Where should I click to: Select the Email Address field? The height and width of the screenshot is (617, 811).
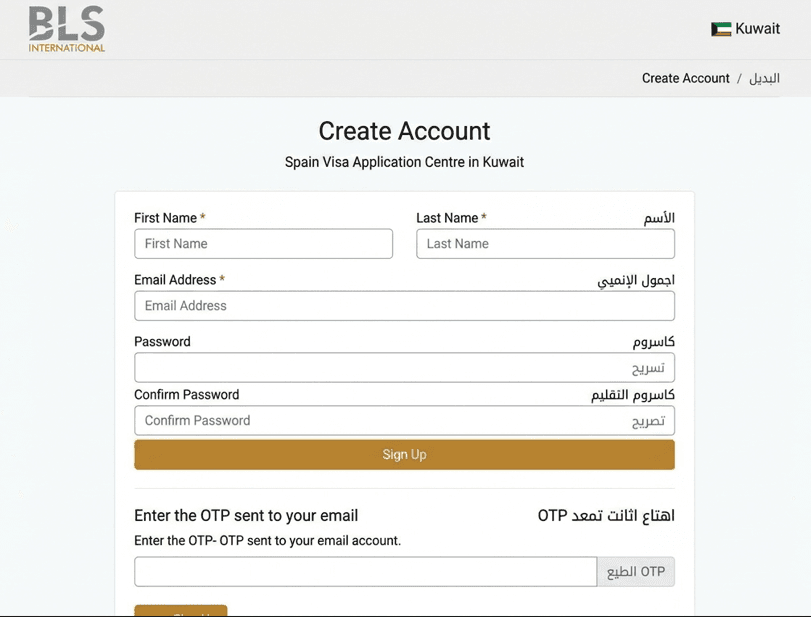[404, 305]
